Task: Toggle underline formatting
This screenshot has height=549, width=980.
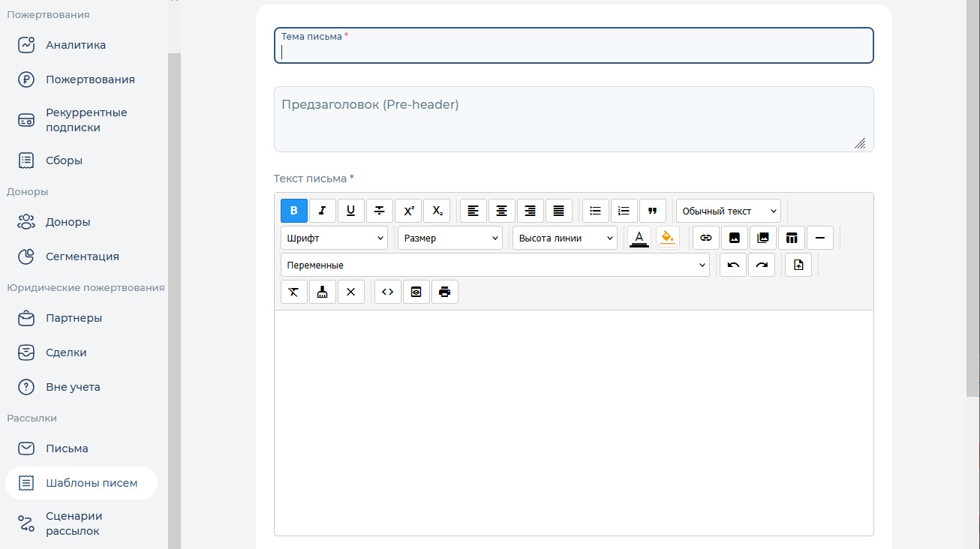Action: click(x=351, y=211)
